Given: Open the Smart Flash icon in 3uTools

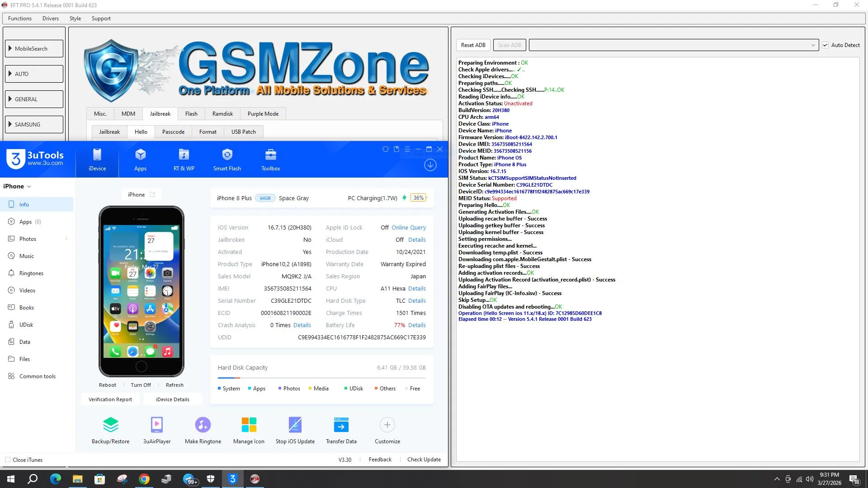Looking at the screenshot, I should 227,155.
